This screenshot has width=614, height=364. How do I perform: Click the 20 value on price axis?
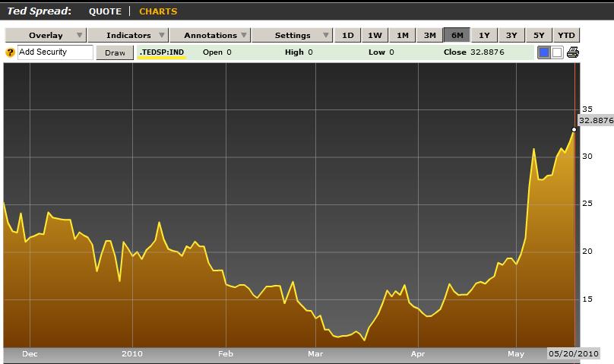587,252
